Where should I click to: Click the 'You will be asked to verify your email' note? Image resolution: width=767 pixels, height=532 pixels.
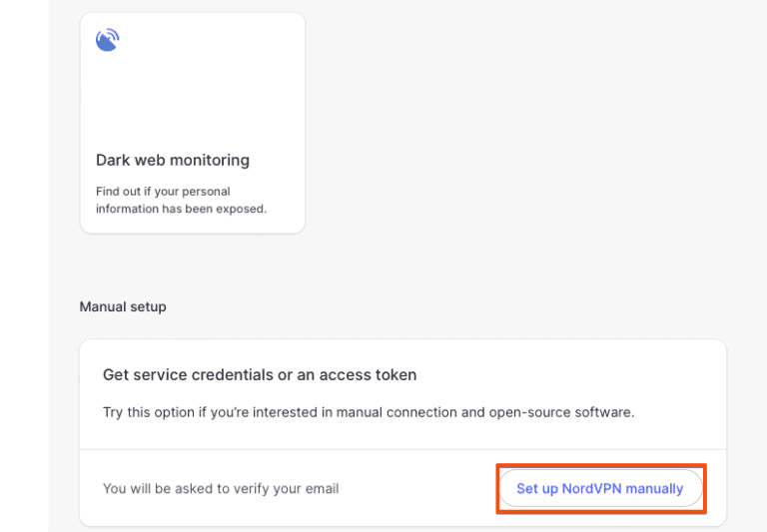tap(221, 489)
